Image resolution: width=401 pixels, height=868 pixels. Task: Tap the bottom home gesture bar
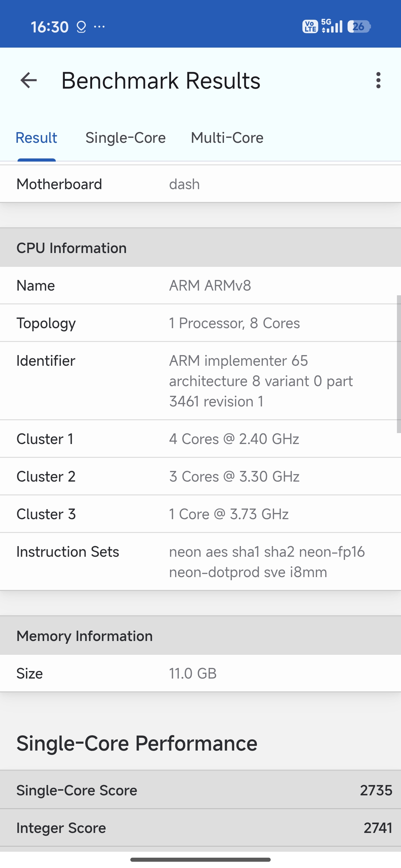(200, 860)
